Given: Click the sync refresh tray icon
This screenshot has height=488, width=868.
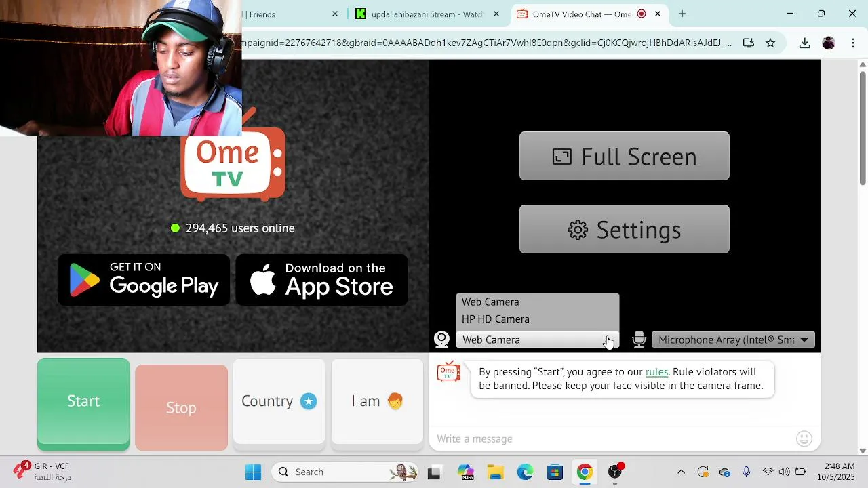Looking at the screenshot, I should pyautogui.click(x=703, y=472).
